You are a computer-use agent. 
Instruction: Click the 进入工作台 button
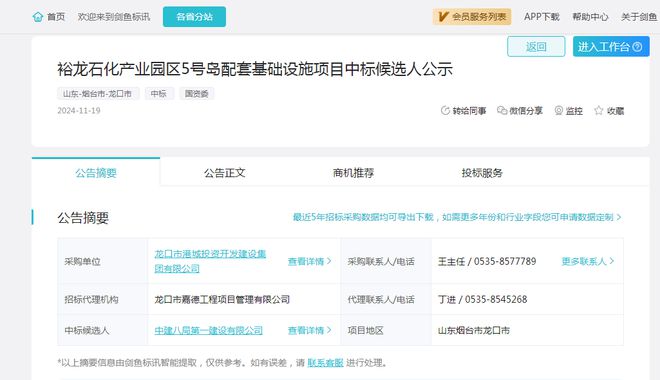611,46
